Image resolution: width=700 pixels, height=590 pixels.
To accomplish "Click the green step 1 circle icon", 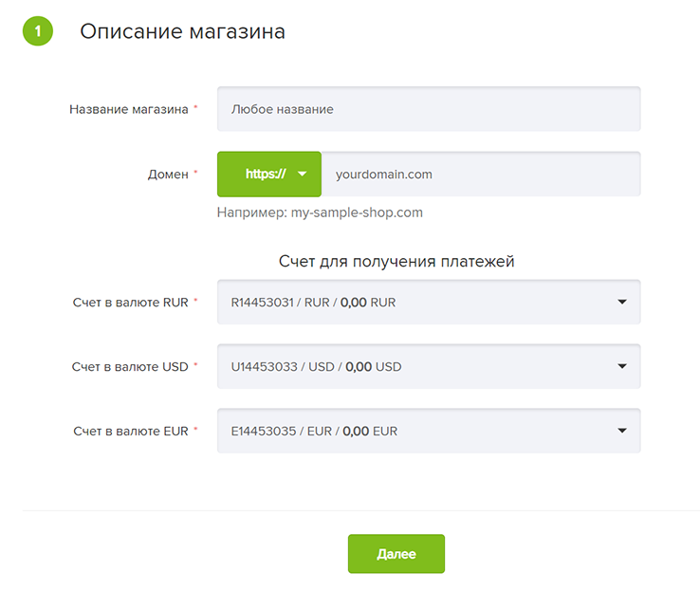I will point(37,31).
